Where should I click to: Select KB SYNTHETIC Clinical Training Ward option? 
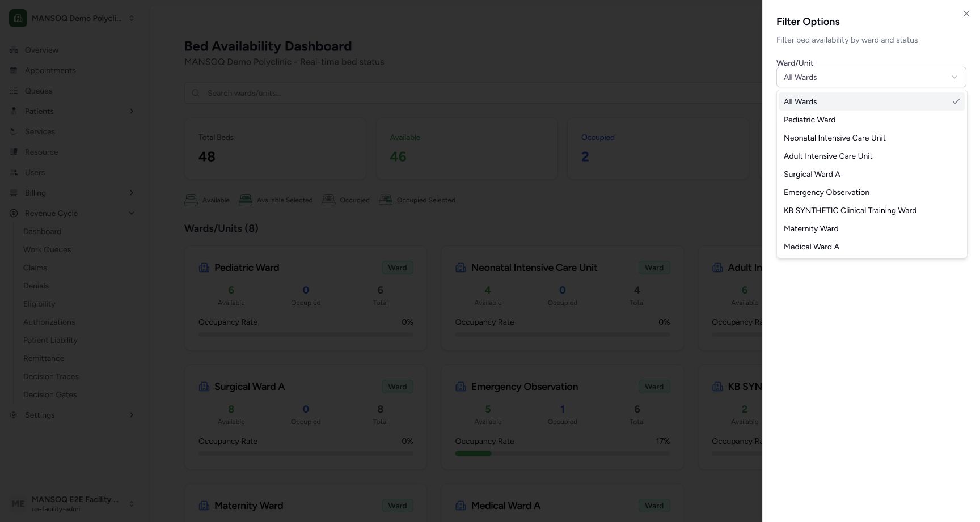pyautogui.click(x=872, y=210)
